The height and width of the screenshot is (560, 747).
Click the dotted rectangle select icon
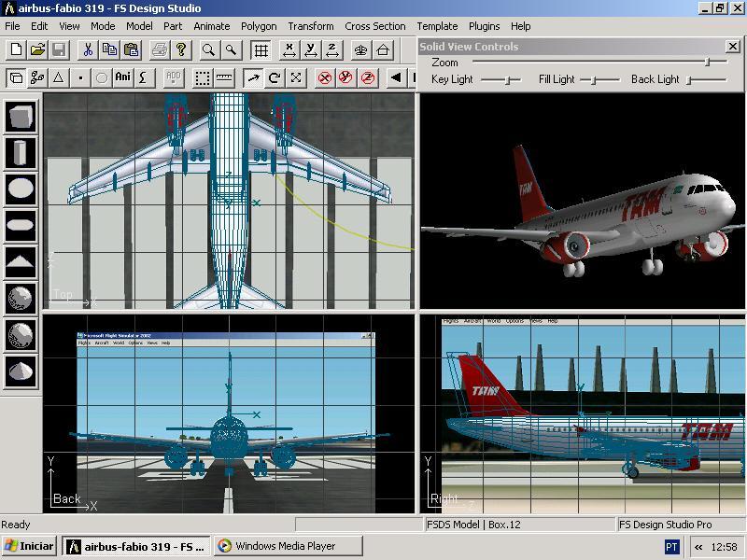click(x=203, y=77)
